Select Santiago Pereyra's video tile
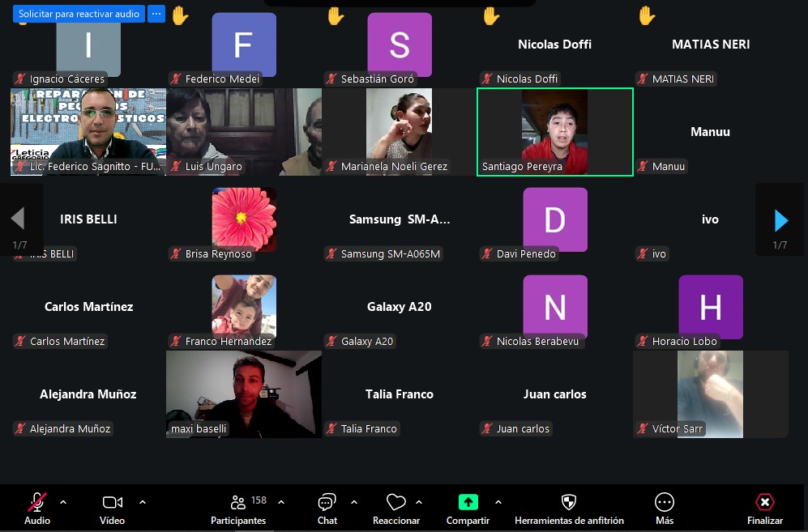 pos(554,131)
